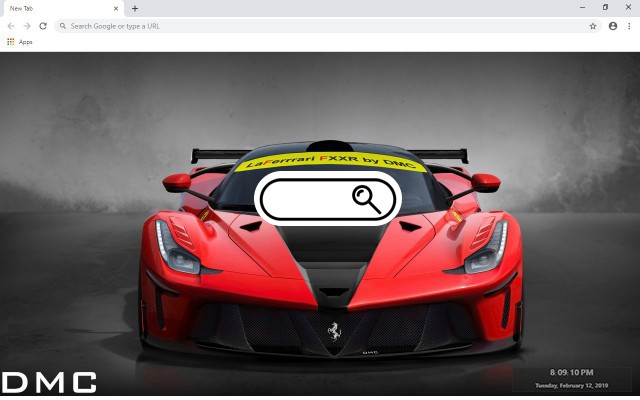Click the magnifier icon in the address bar
640x400 pixels.
(x=63, y=26)
